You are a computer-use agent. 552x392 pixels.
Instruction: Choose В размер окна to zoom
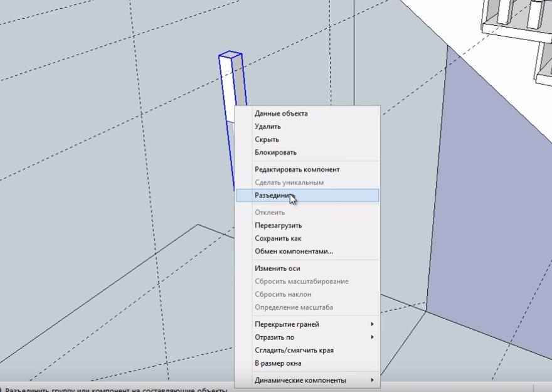pyautogui.click(x=277, y=363)
